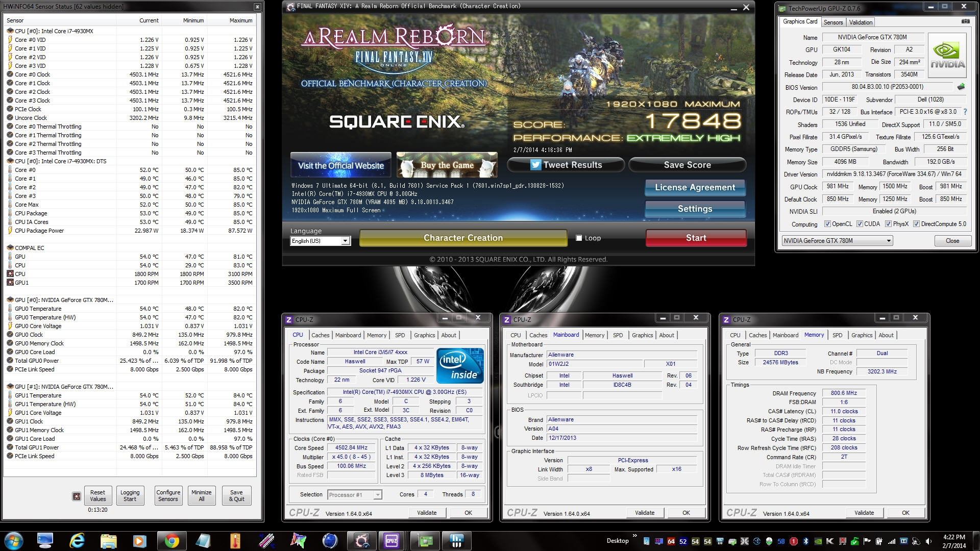Open the volume speaker tray icon
The width and height of the screenshot is (980, 551).
(928, 541)
